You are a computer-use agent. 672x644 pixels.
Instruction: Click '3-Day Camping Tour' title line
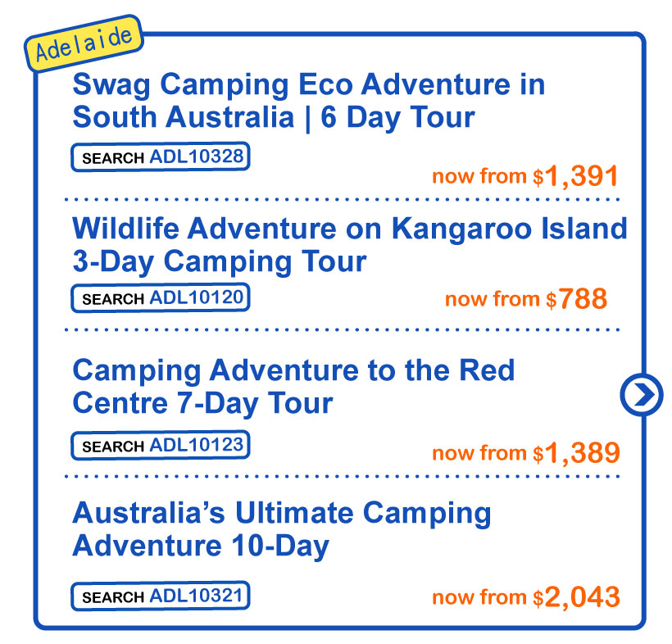219,261
